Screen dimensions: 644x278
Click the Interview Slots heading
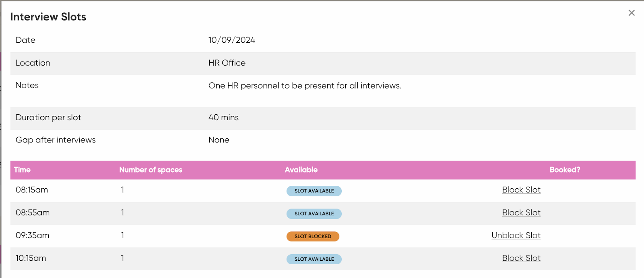click(48, 17)
